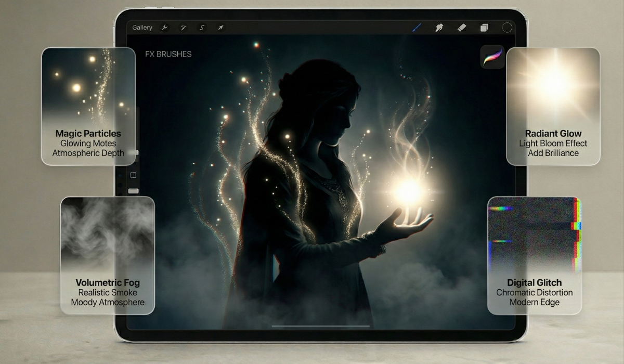Image resolution: width=624 pixels, height=364 pixels.
Task: Click the FX BRUSHES title text
Action: (x=168, y=54)
